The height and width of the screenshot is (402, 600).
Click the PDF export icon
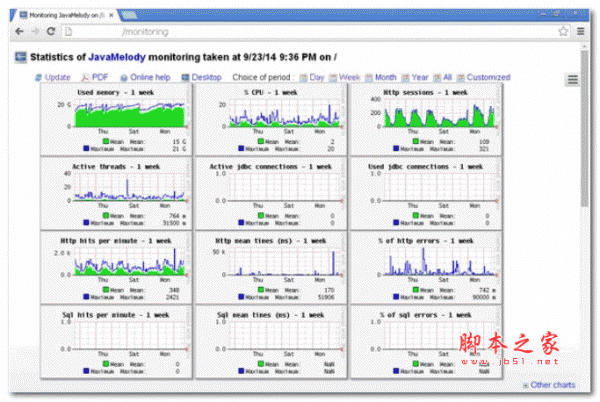point(85,78)
